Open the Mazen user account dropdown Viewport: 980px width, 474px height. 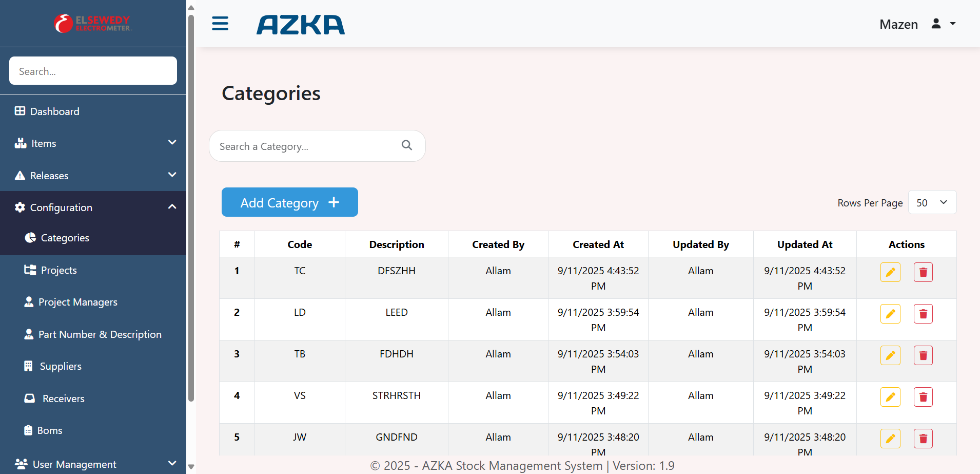917,24
